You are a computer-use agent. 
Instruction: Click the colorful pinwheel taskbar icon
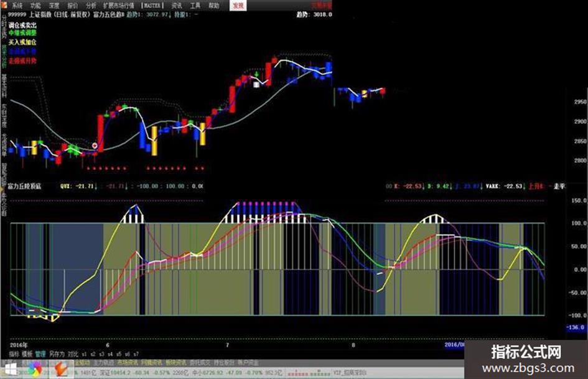[35, 370]
